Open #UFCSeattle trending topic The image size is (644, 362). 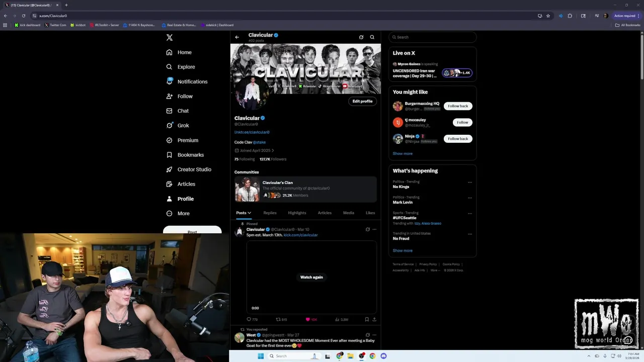(x=405, y=218)
